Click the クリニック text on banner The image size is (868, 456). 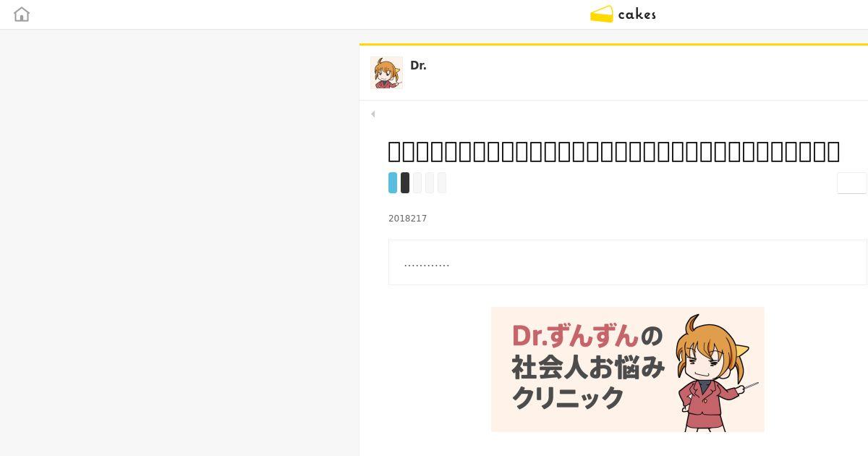tap(568, 397)
